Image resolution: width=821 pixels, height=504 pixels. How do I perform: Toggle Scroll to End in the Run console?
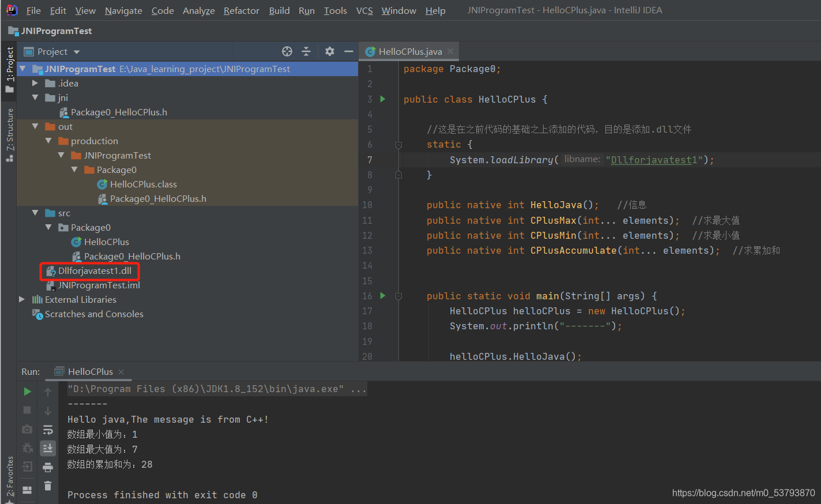click(x=48, y=447)
